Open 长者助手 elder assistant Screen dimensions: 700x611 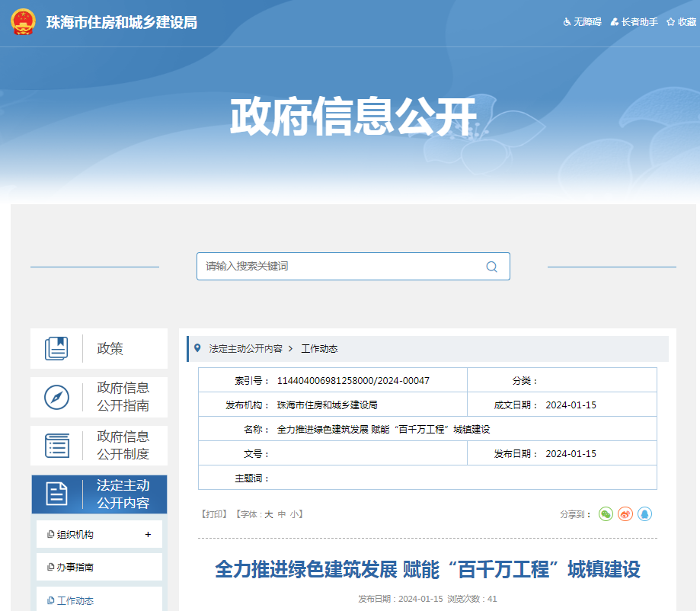tap(634, 22)
